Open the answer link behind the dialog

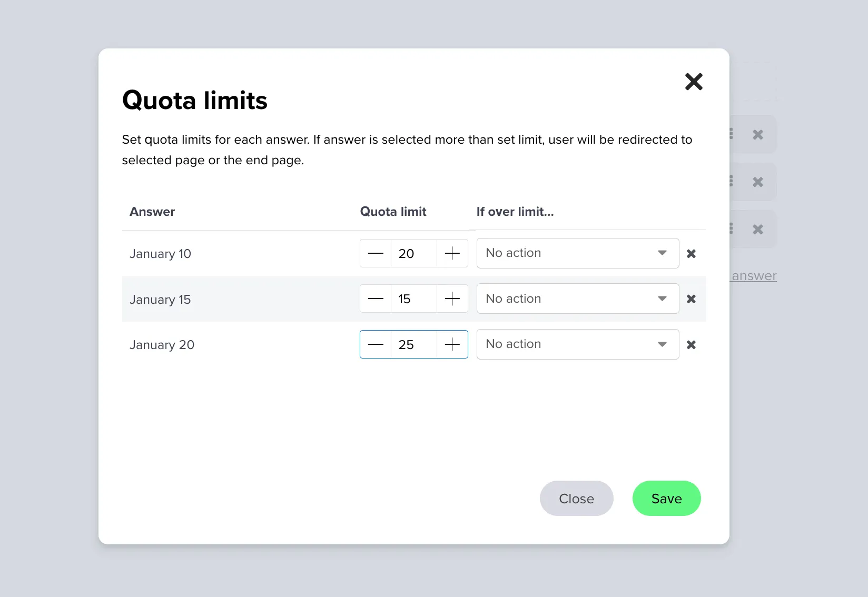coord(753,275)
